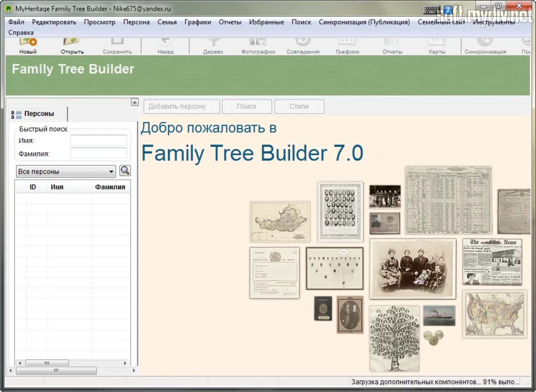Image resolution: width=536 pixels, height=392 pixels.
Task: Open the Избранные menu
Action: [267, 22]
